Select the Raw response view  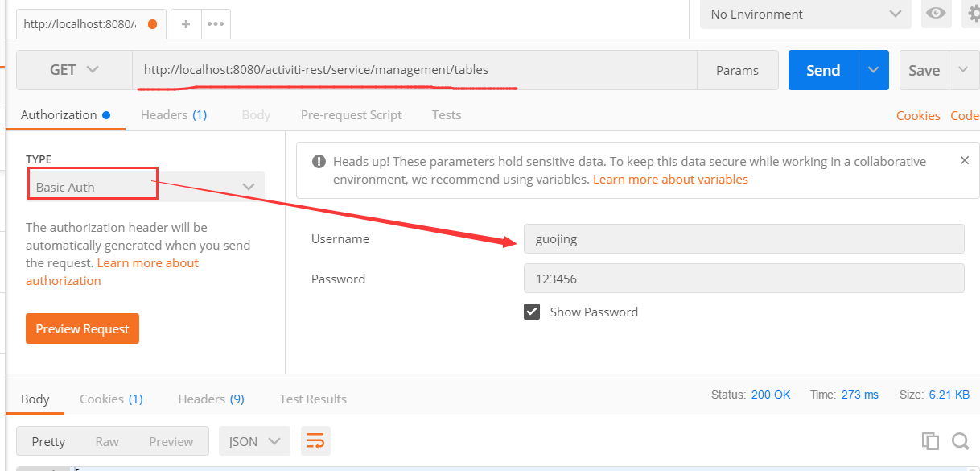tap(107, 441)
